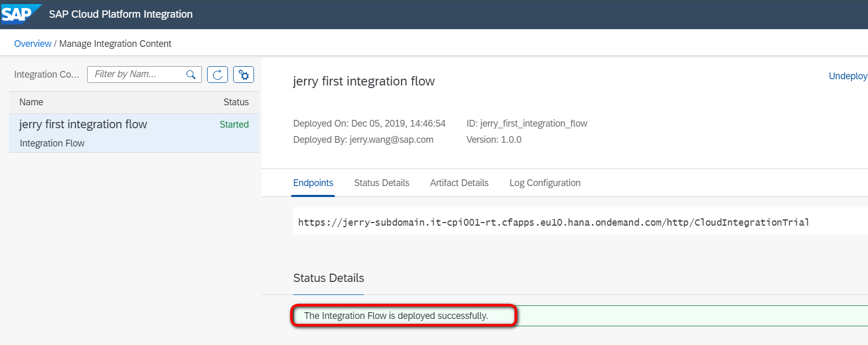868x345 pixels.
Task: Click the Filter by Name field
Action: (138, 75)
